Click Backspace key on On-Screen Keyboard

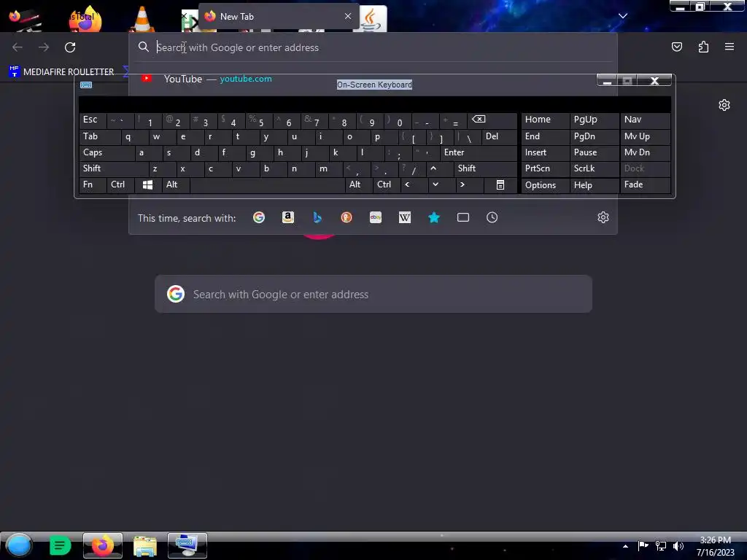[x=492, y=120]
